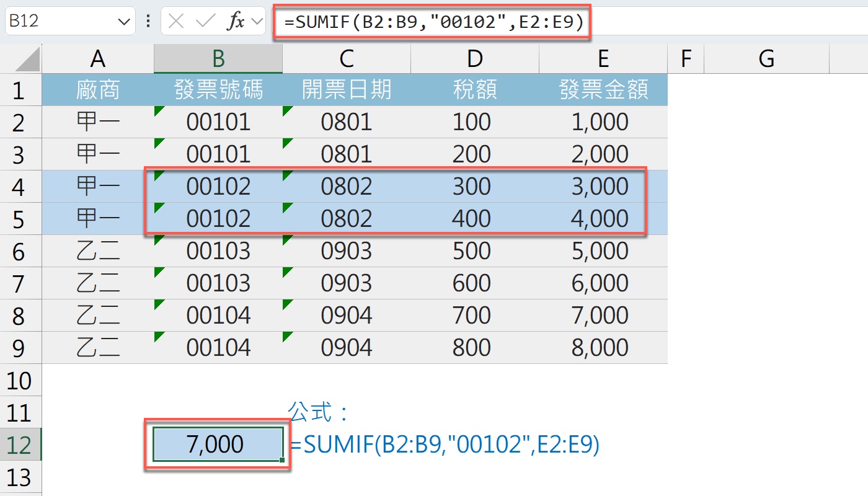This screenshot has height=496, width=868.
Task: Select column C header
Action: pos(347,59)
